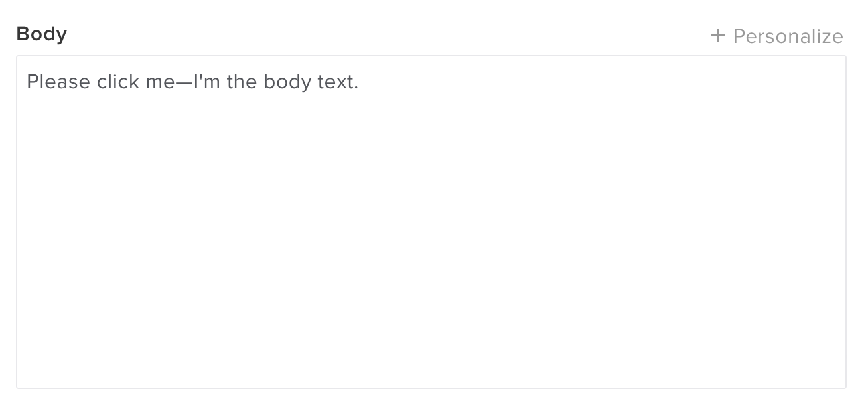Click the blank bottom area of Body editor
Screen dimensions: 868x415
431,358
